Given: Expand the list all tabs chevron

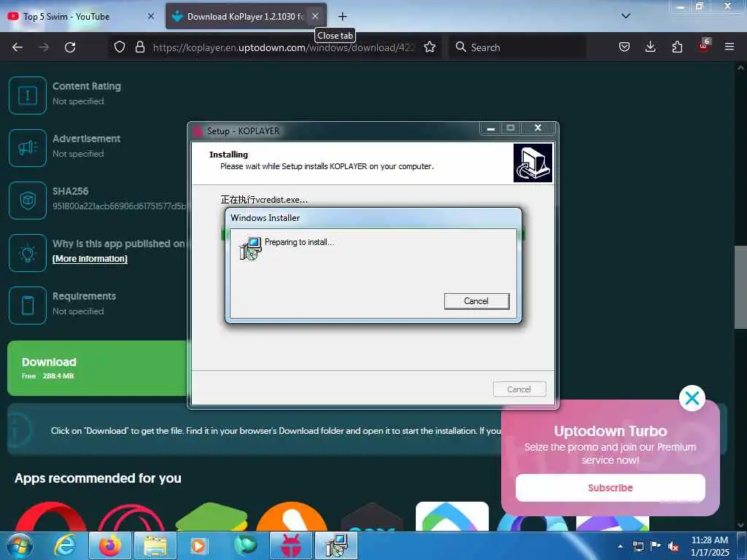Looking at the screenshot, I should tap(626, 16).
